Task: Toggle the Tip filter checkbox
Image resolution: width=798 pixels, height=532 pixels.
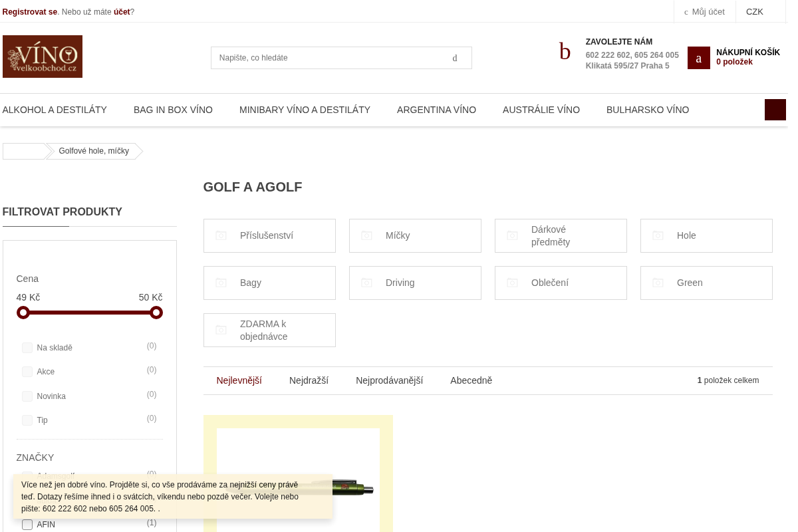Action: 27,420
